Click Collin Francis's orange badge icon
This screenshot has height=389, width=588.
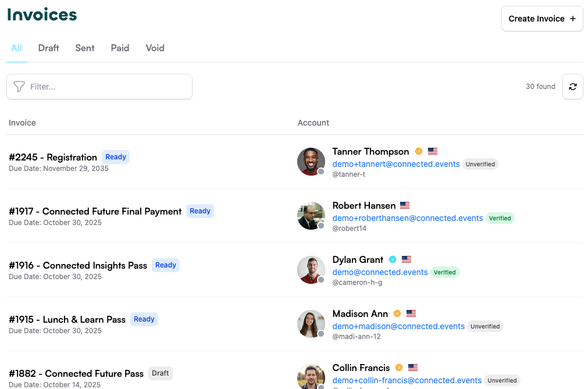[399, 367]
